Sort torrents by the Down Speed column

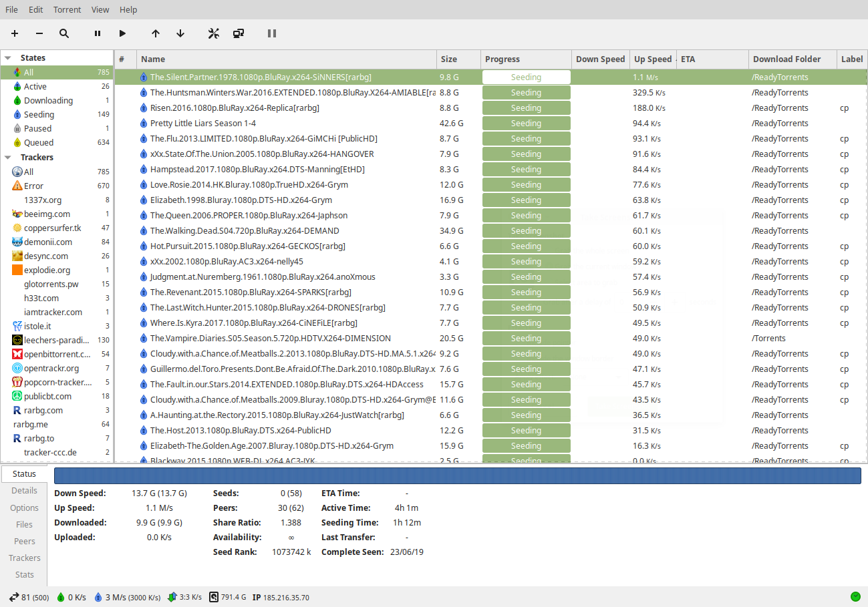point(601,59)
